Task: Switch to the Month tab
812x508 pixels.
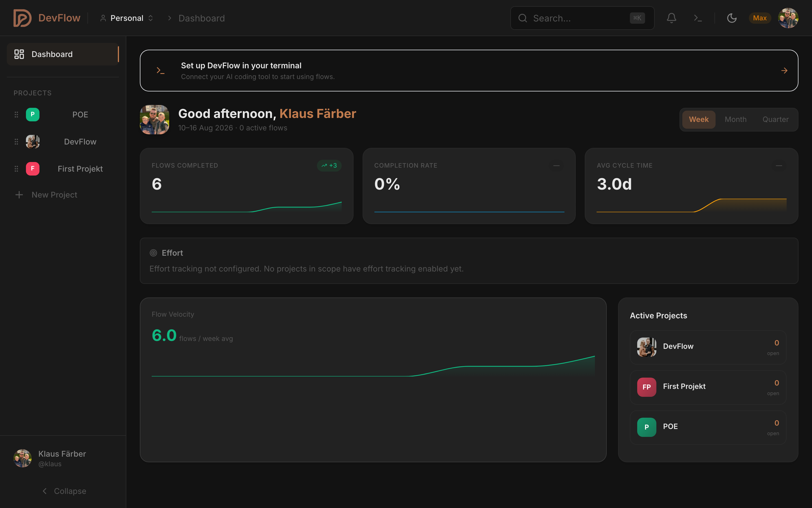Action: 736,120
